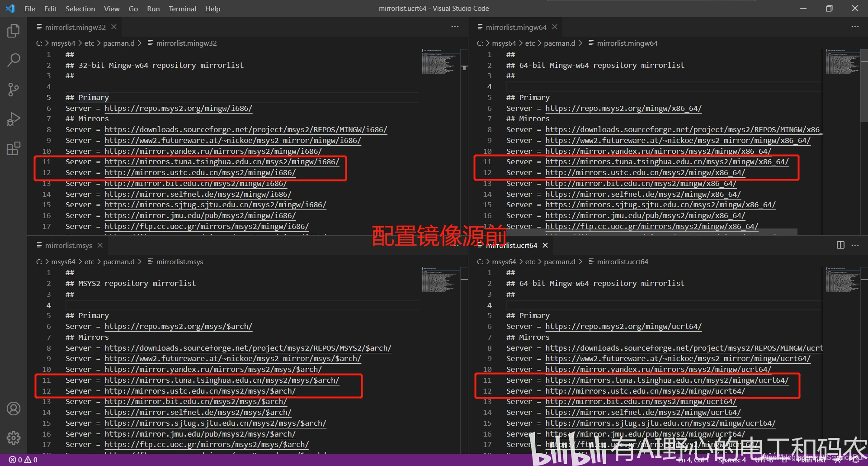868x466 pixels.
Task: Open the Edit menu
Action: (50, 9)
